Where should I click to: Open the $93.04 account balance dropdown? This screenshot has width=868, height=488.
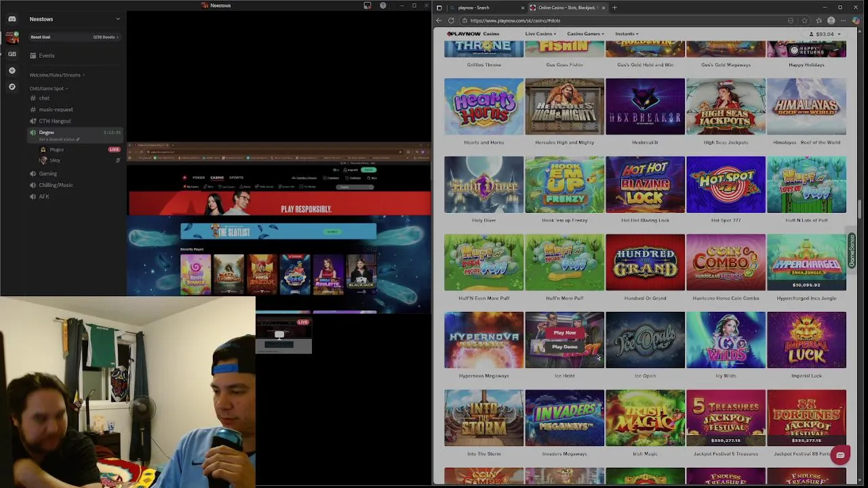(x=825, y=34)
